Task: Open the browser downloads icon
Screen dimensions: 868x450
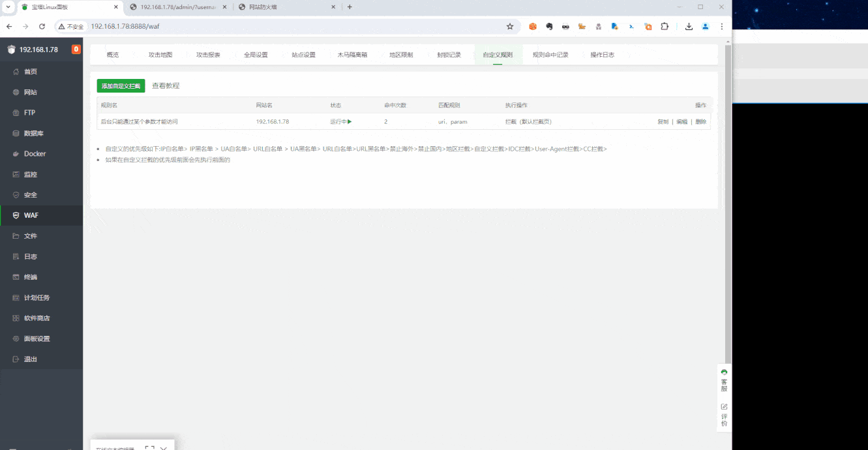Action: pyautogui.click(x=689, y=27)
